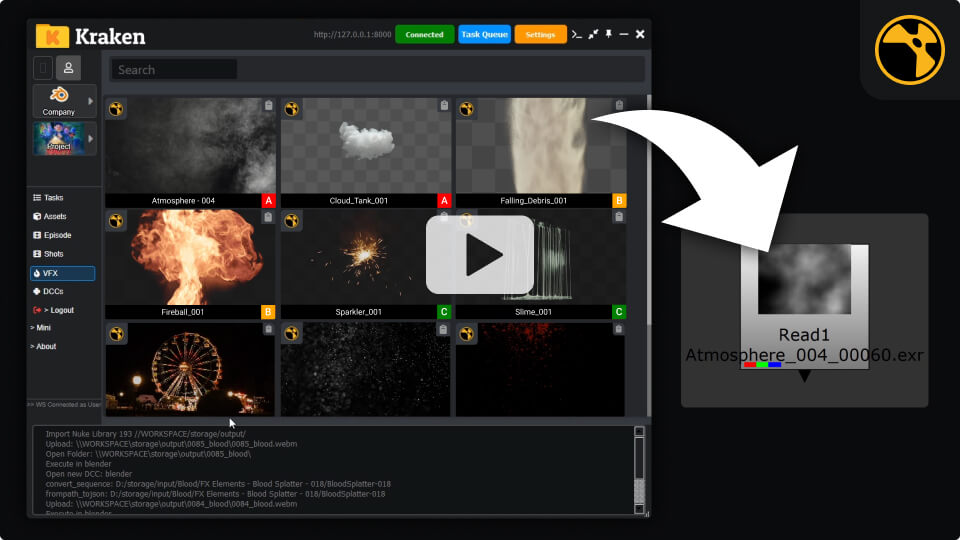
Task: Open the Task Queue button
Action: pyautogui.click(x=485, y=35)
